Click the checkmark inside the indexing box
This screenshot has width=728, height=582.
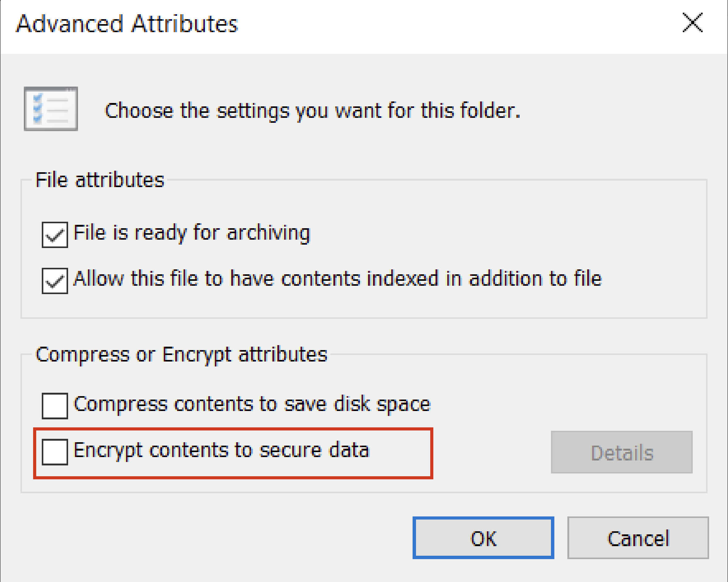tap(55, 282)
